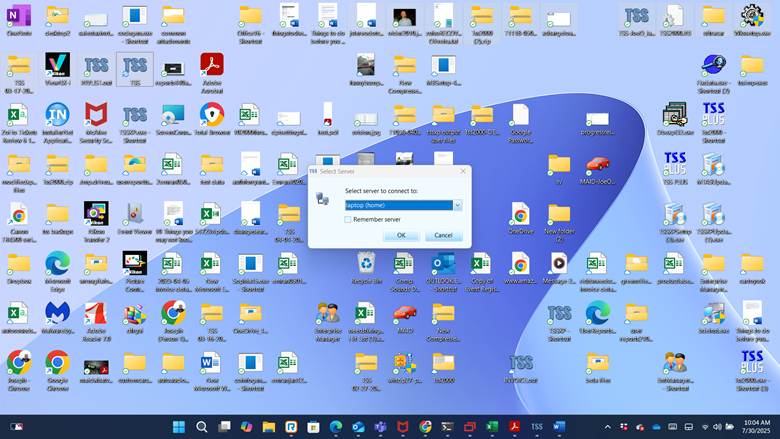The height and width of the screenshot is (439, 780).
Task: Launch Copilot from the taskbar
Action: point(246,427)
